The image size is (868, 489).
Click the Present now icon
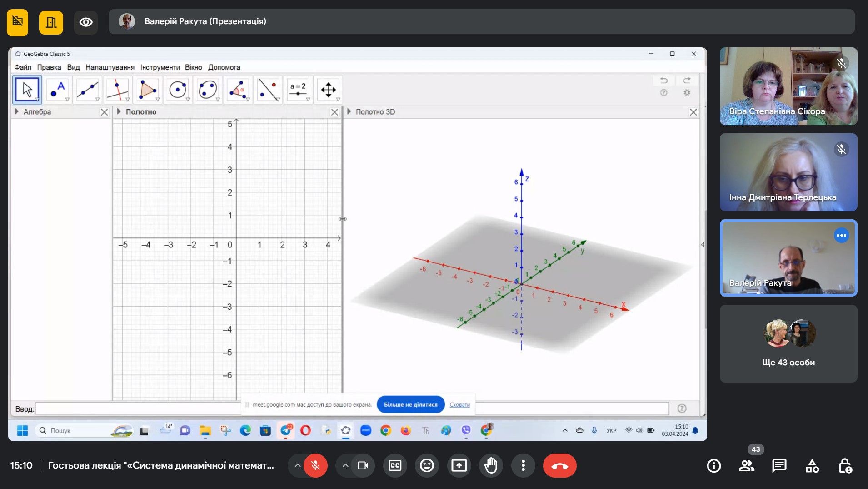(x=459, y=465)
